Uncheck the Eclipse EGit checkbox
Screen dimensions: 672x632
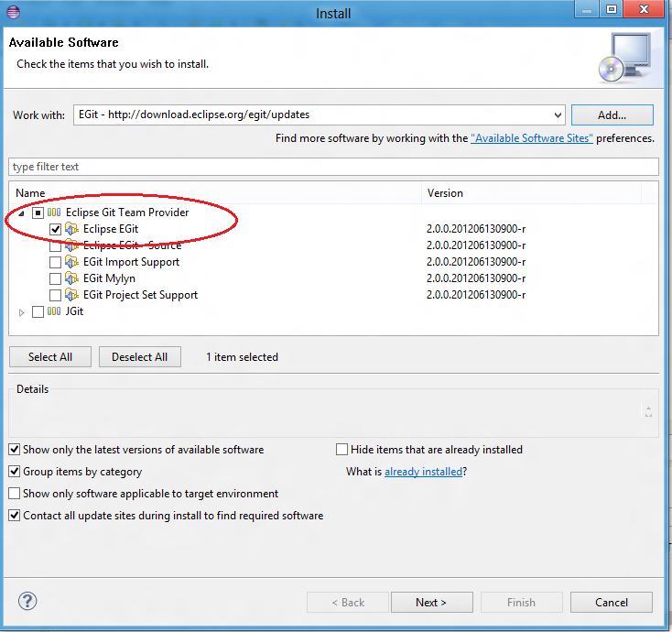coord(55,229)
